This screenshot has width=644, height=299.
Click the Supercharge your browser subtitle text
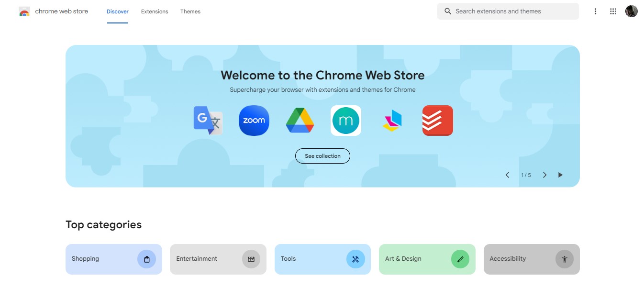click(322, 90)
